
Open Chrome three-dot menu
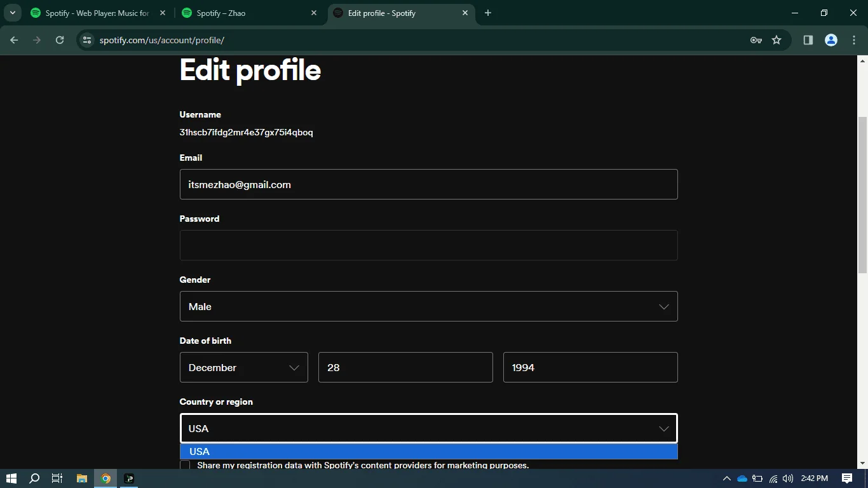click(x=854, y=40)
